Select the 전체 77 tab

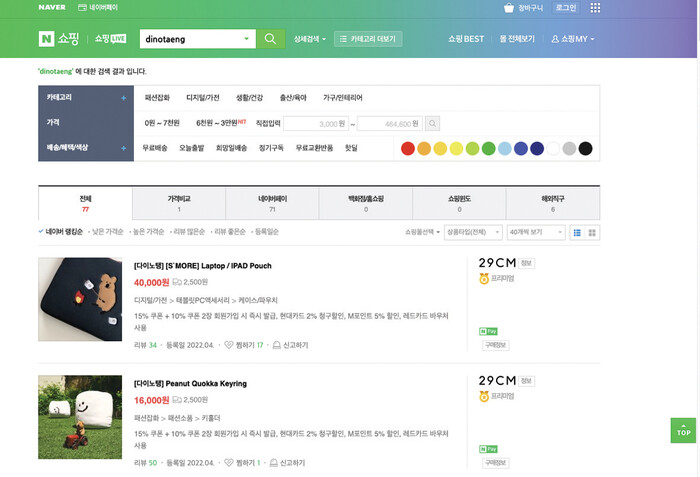click(85, 204)
